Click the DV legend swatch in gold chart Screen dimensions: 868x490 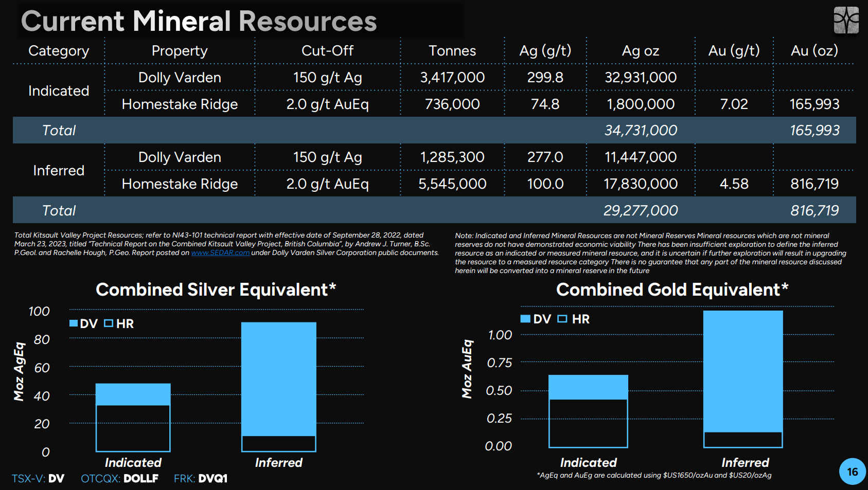point(525,319)
